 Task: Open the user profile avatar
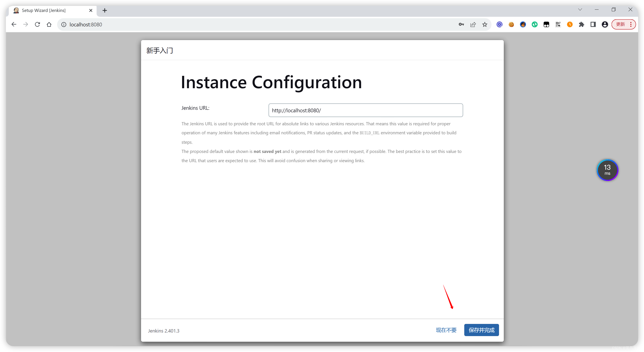pyautogui.click(x=605, y=24)
